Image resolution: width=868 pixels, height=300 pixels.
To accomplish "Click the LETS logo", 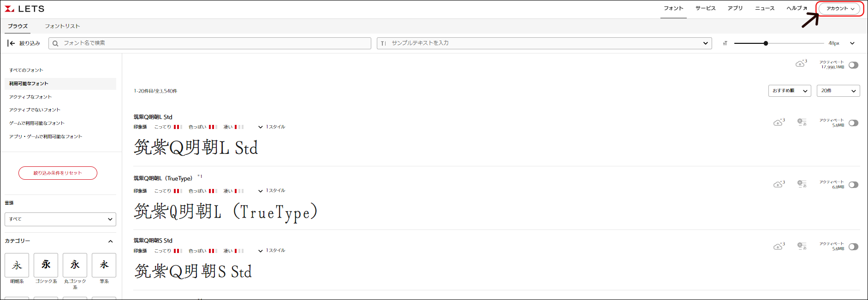I will (24, 9).
